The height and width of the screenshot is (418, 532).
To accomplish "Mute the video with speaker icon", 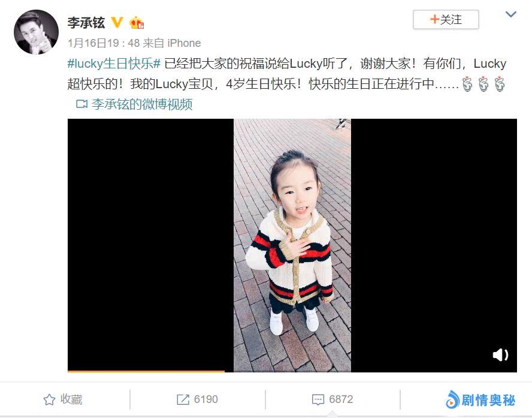I will tap(500, 355).
